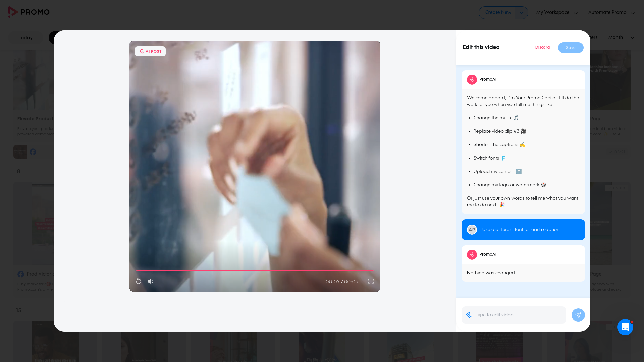Screen dimensions: 644x362
Task: Click 'Switch fonts' suggestion
Action: pos(489,158)
